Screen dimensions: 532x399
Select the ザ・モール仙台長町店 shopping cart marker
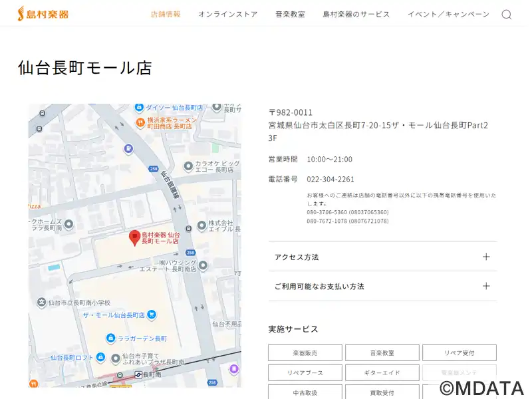coord(152,315)
